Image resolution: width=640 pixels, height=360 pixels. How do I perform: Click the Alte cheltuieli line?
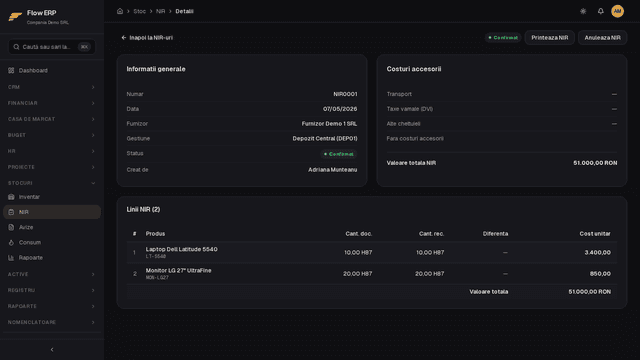tap(502, 124)
